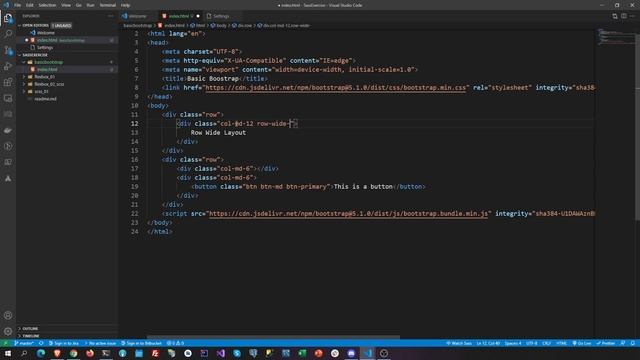This screenshot has height=360, width=640.
Task: Select the index.html editor tab
Action: point(179,16)
